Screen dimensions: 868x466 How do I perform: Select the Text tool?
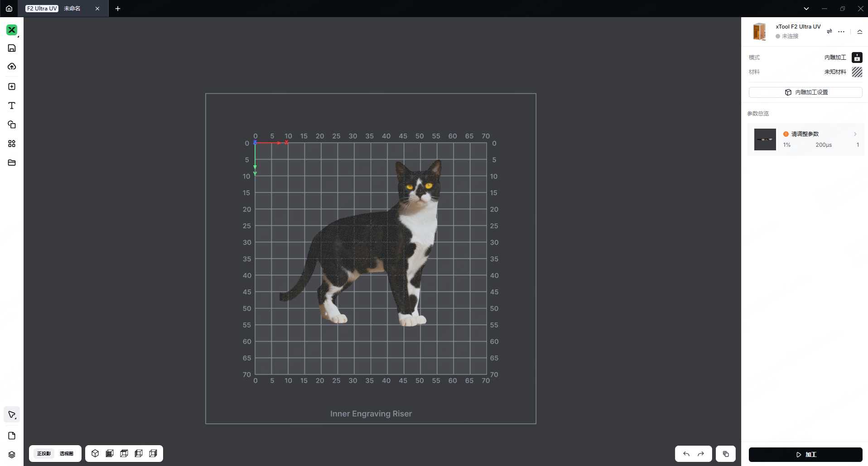coord(12,106)
